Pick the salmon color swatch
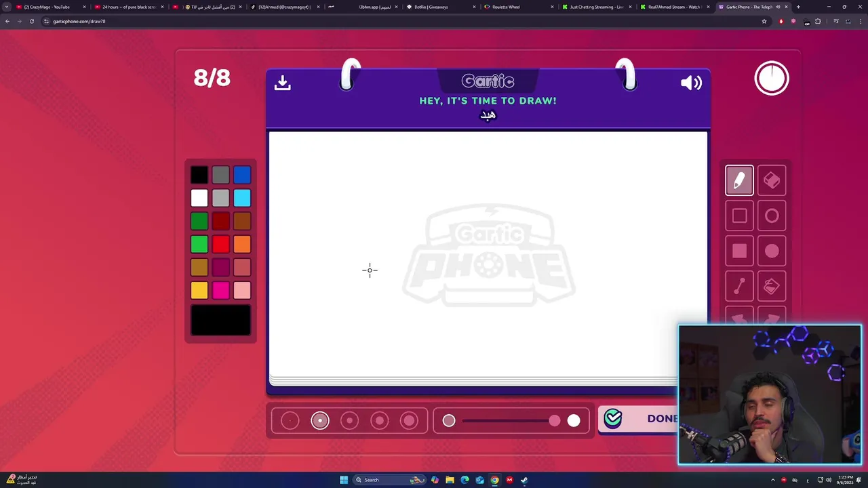 (242, 267)
